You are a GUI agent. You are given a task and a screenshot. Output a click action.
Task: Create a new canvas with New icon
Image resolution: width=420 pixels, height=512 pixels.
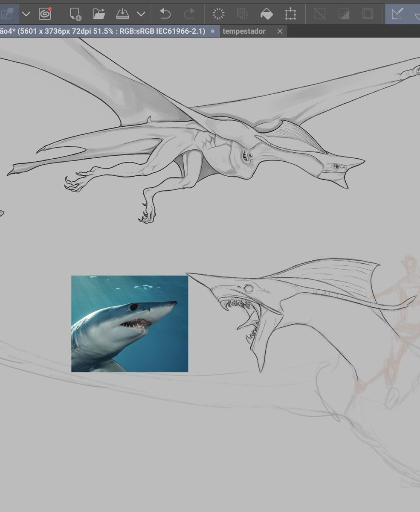click(76, 14)
